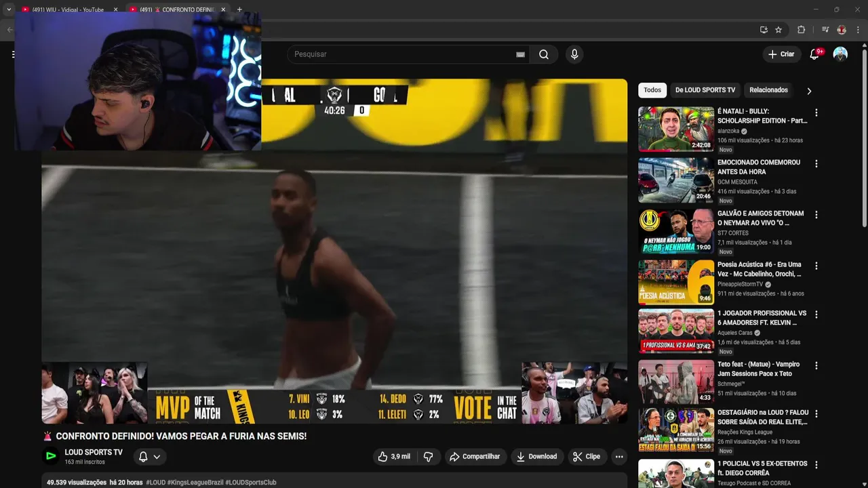Switch to the WIU - Vidigal YouTube tab
Image resolution: width=868 pixels, height=488 pixels.
click(x=68, y=9)
